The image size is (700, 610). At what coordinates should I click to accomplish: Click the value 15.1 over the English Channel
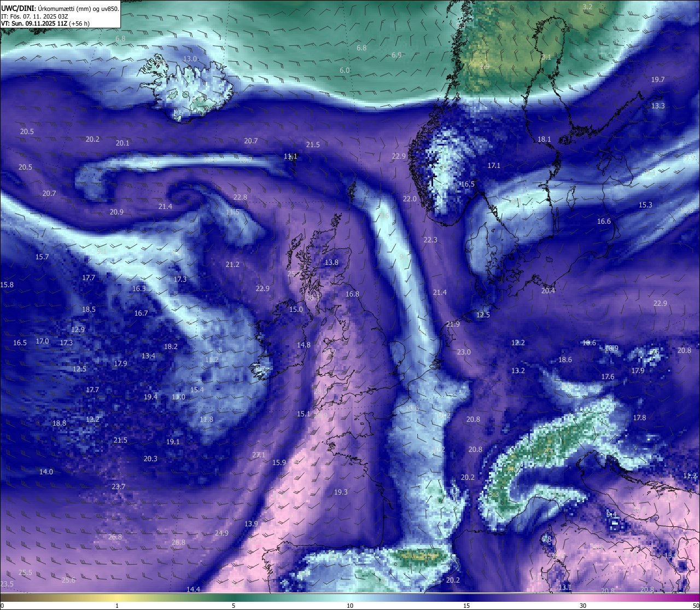(x=304, y=414)
